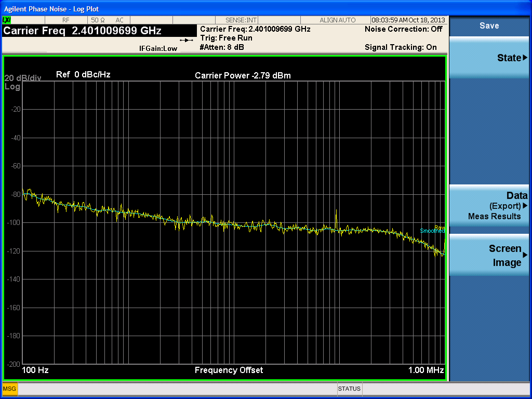532x399 pixels.
Task: Open the Screen Image save softkey
Action: click(x=489, y=255)
